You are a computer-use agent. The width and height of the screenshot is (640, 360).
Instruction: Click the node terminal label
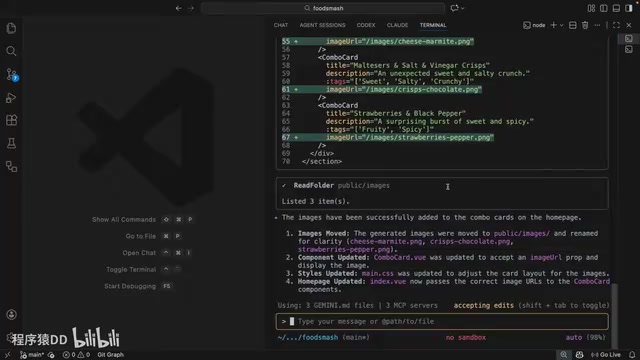534,25
